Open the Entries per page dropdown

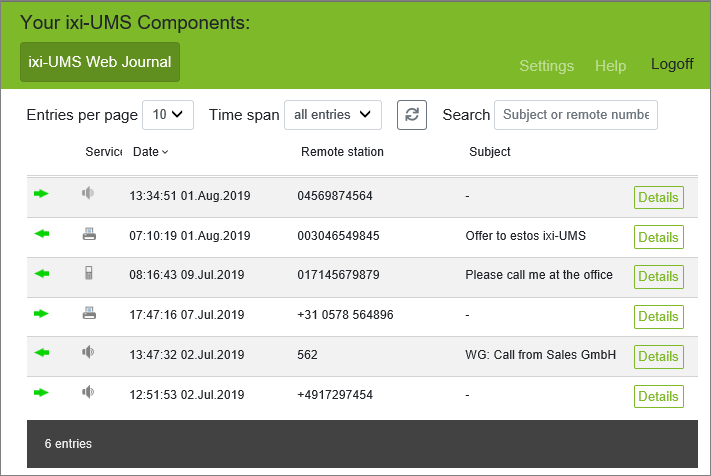click(168, 115)
